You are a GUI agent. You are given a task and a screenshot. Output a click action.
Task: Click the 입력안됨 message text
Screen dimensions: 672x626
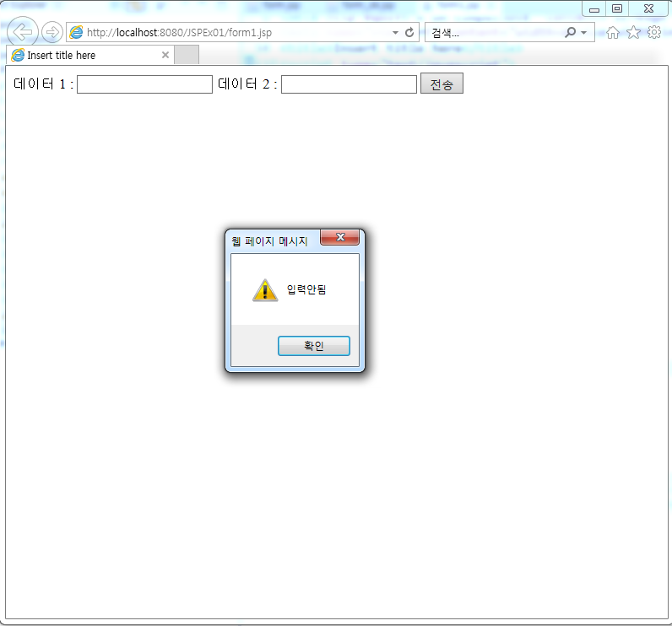click(306, 289)
